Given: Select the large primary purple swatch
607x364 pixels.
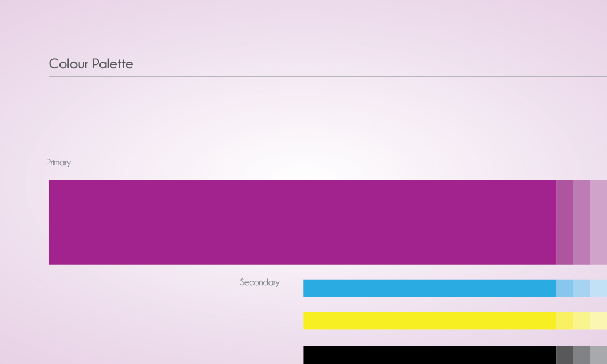Looking at the screenshot, I should pyautogui.click(x=302, y=223).
